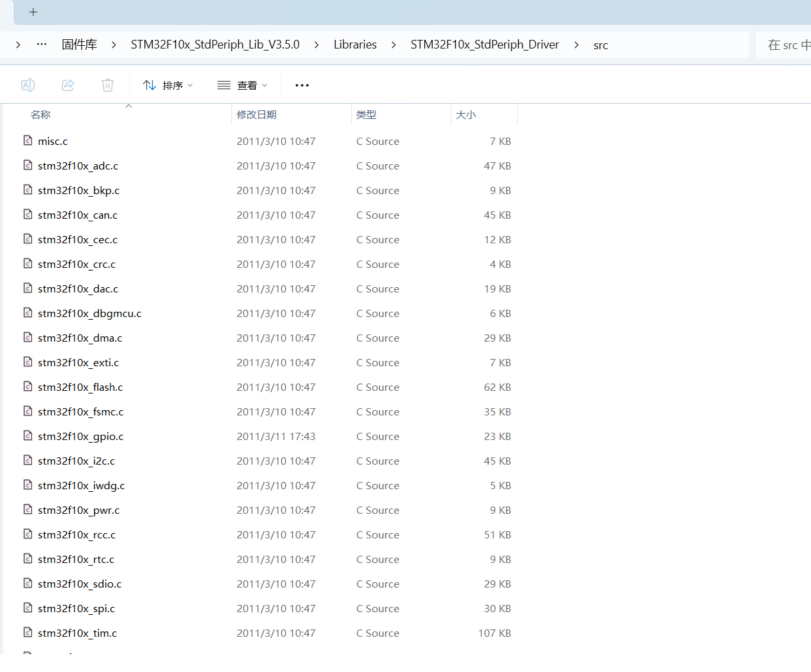
Task: Sort by 名称 column header
Action: pos(41,115)
